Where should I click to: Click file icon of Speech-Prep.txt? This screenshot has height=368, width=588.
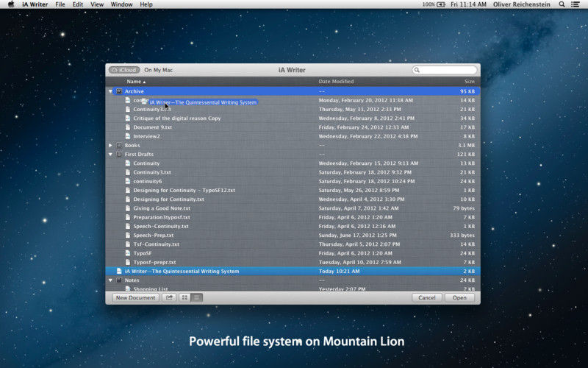click(x=127, y=235)
